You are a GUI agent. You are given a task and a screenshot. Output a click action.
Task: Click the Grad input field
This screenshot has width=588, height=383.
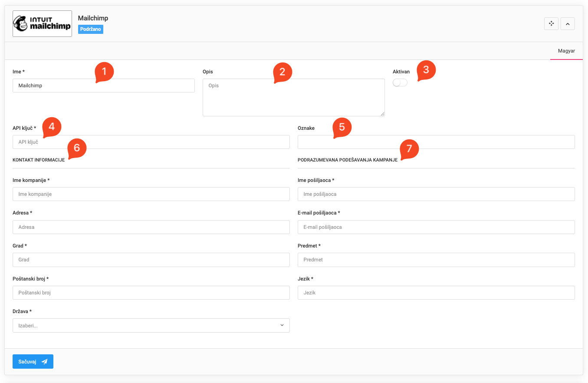[x=151, y=260]
